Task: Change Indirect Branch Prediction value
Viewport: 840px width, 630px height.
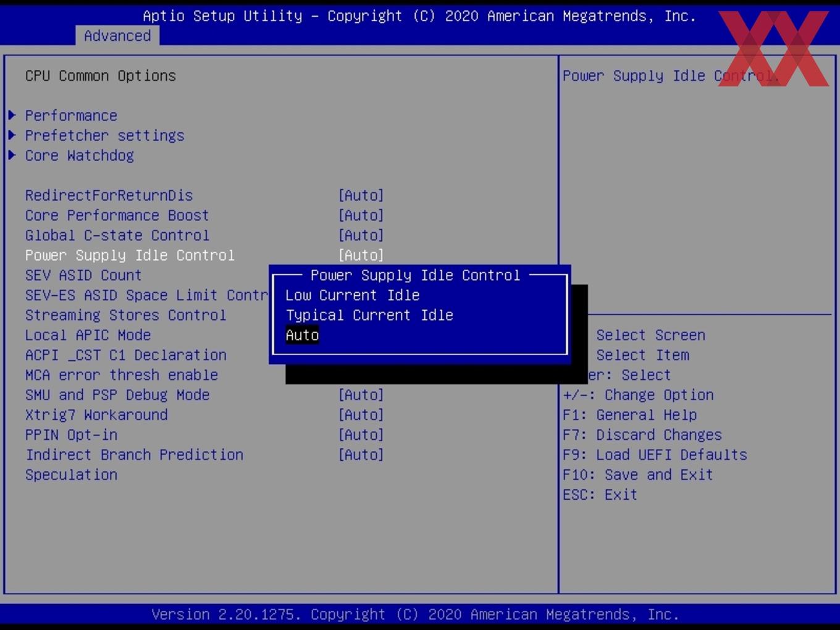Action: (361, 455)
